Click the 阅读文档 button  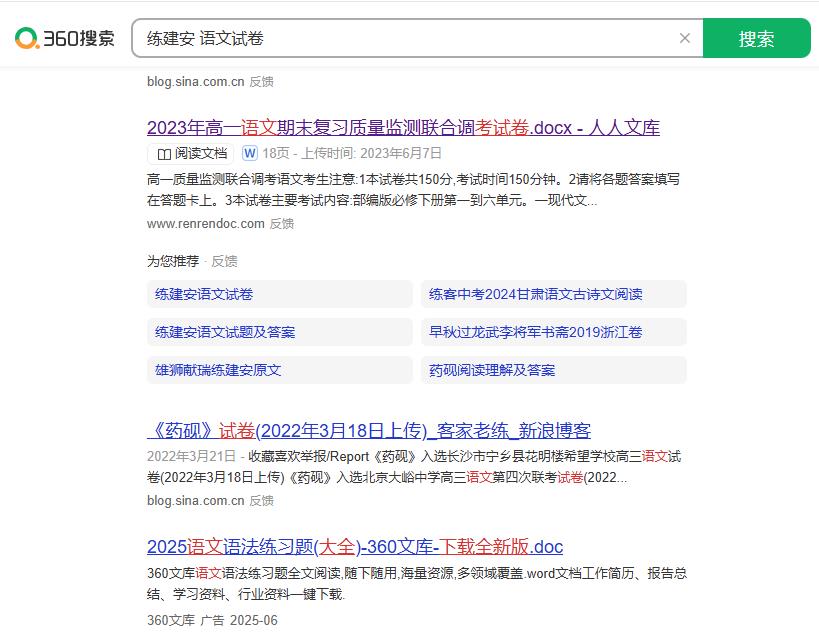(x=191, y=153)
